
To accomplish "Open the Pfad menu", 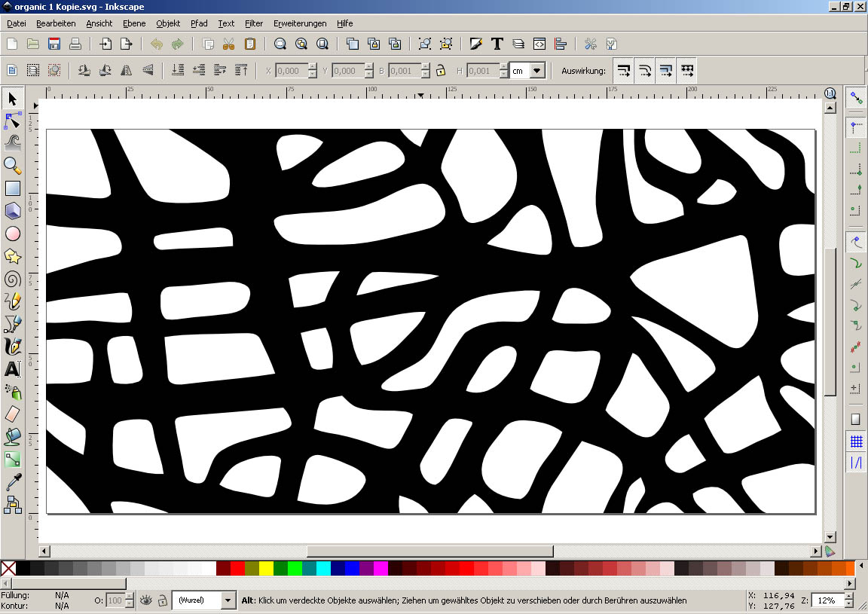I will (x=199, y=23).
